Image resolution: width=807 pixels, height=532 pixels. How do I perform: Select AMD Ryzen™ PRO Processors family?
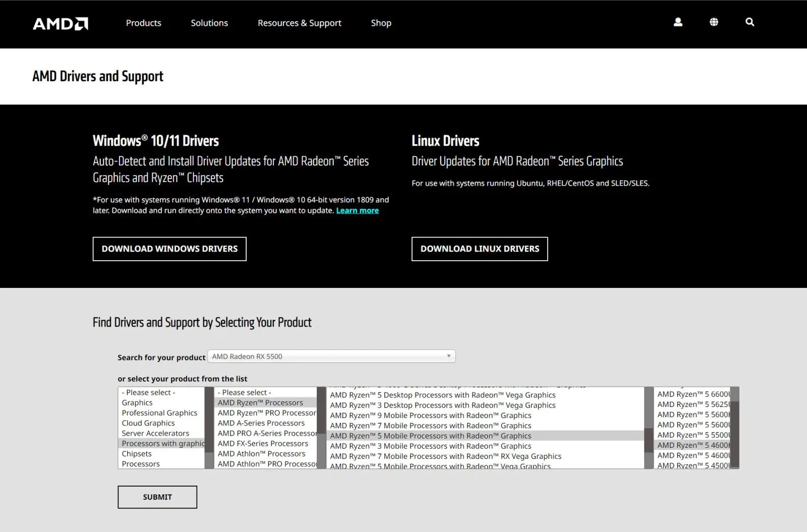[266, 412]
